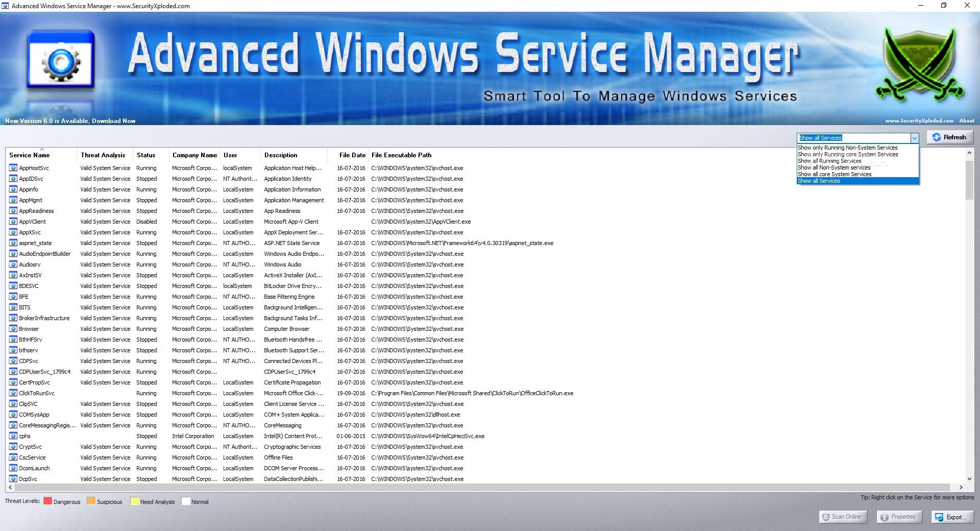The height and width of the screenshot is (531, 980).
Task: Click the COMSysApp service icon
Action: [x=13, y=414]
